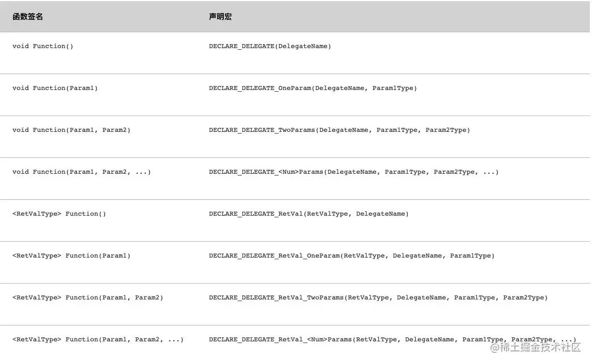
Task: Click the 稀土掘金技术社区 watermark
Action: 535,347
